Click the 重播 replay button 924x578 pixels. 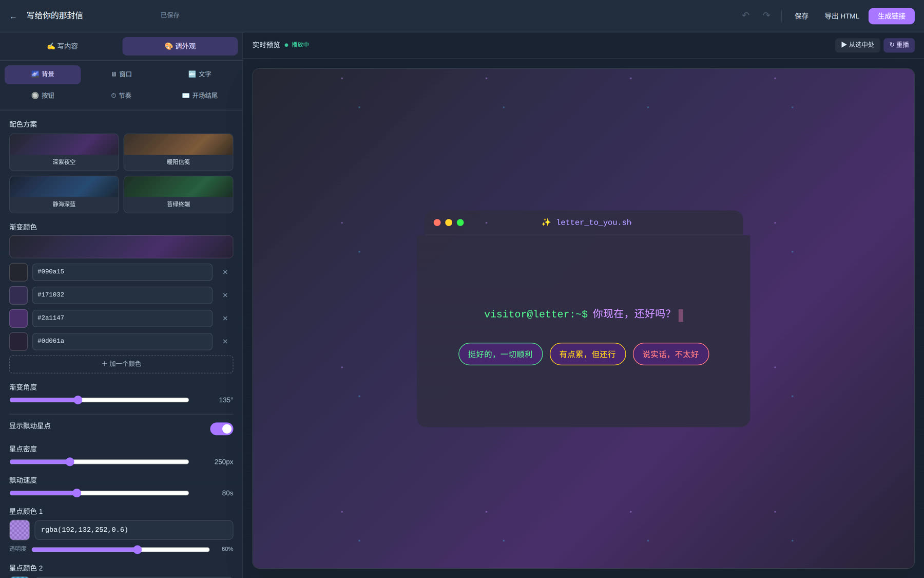click(x=899, y=45)
